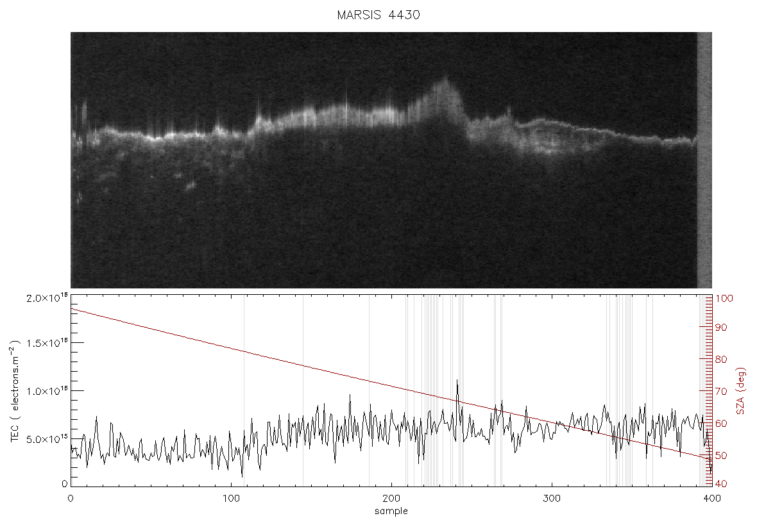The image size is (757, 532).
Task: Click the x-axis tick label 400
Action: coord(712,498)
